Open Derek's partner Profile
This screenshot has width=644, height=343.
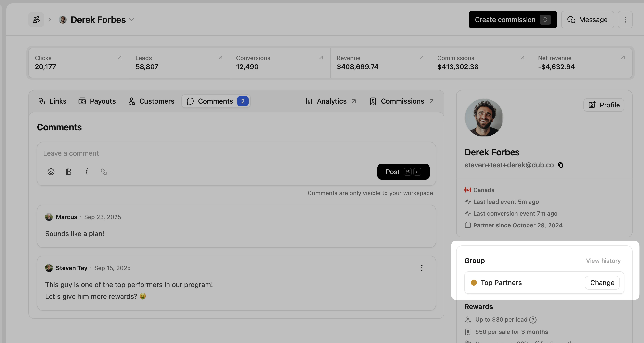tap(604, 105)
